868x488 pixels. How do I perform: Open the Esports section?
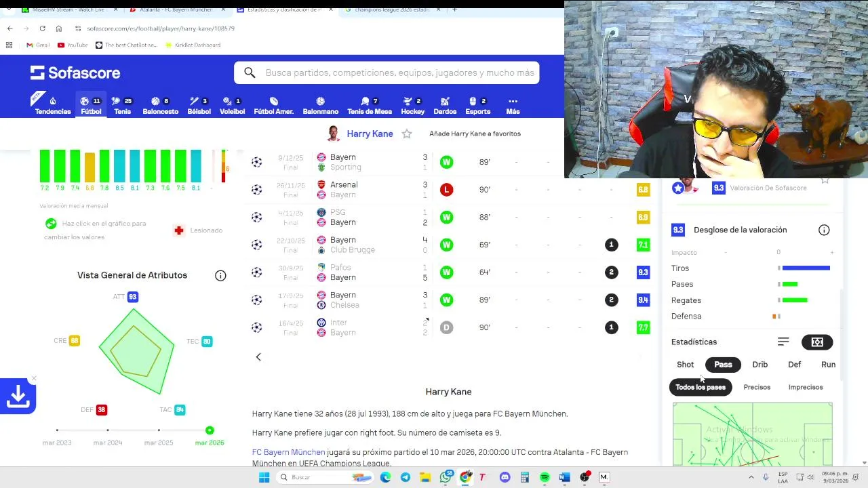[x=477, y=105]
